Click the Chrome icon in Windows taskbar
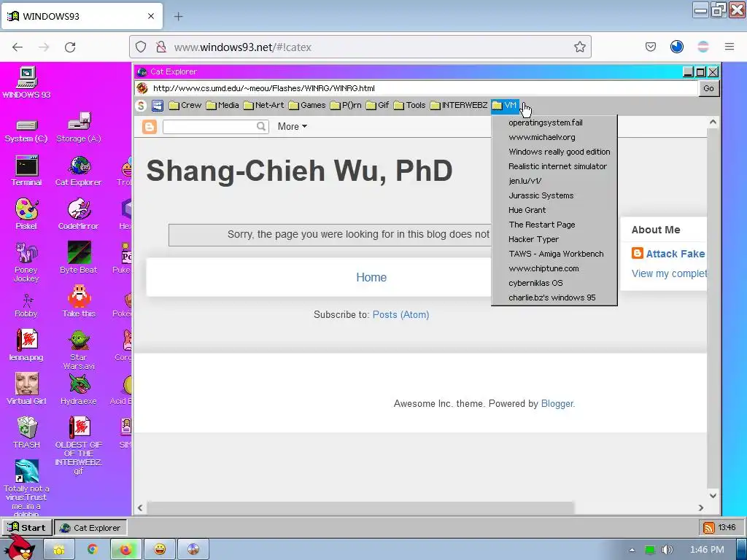The height and width of the screenshot is (560, 747). (93, 550)
